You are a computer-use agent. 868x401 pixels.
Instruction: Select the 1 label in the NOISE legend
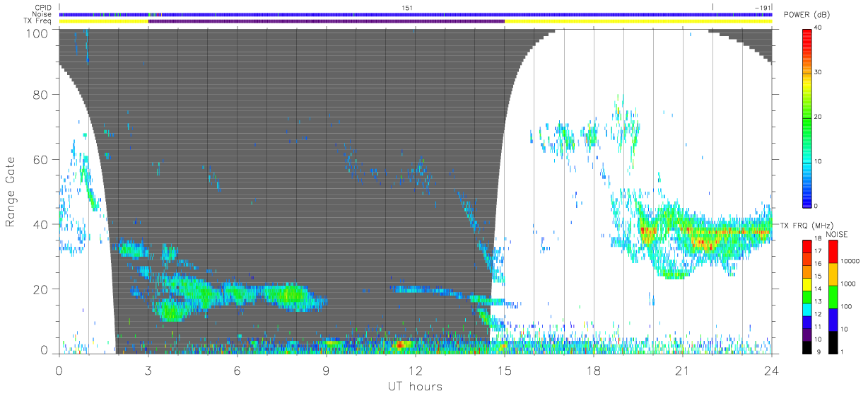click(x=842, y=351)
